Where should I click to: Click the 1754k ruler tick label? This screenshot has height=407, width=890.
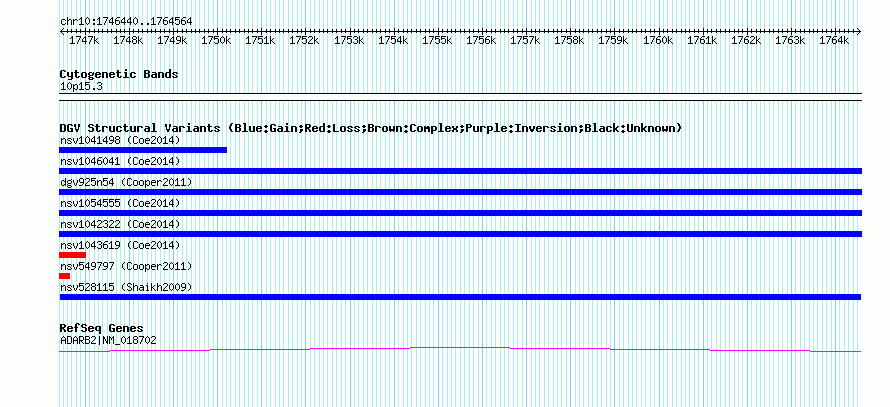coord(393,40)
